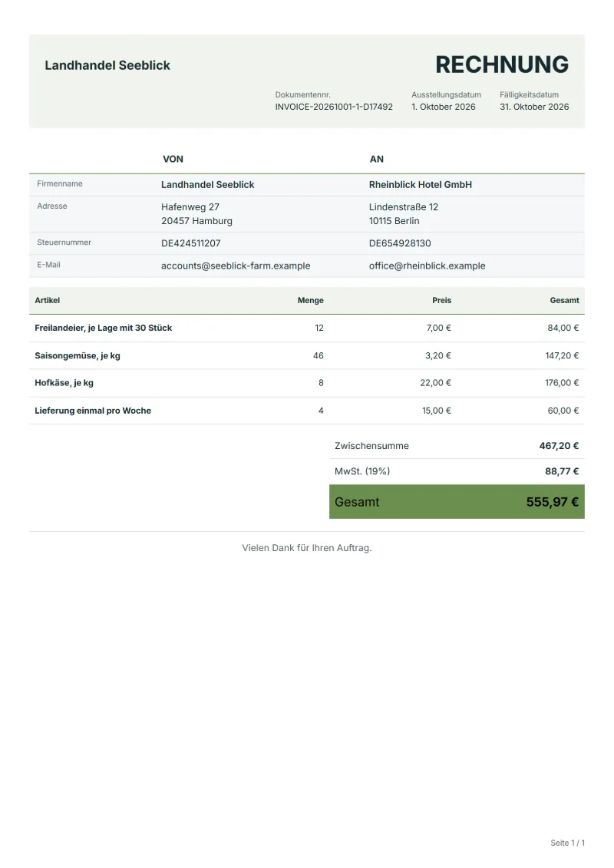
Task: Select recipient tax number DE654928130
Action: tap(400, 243)
